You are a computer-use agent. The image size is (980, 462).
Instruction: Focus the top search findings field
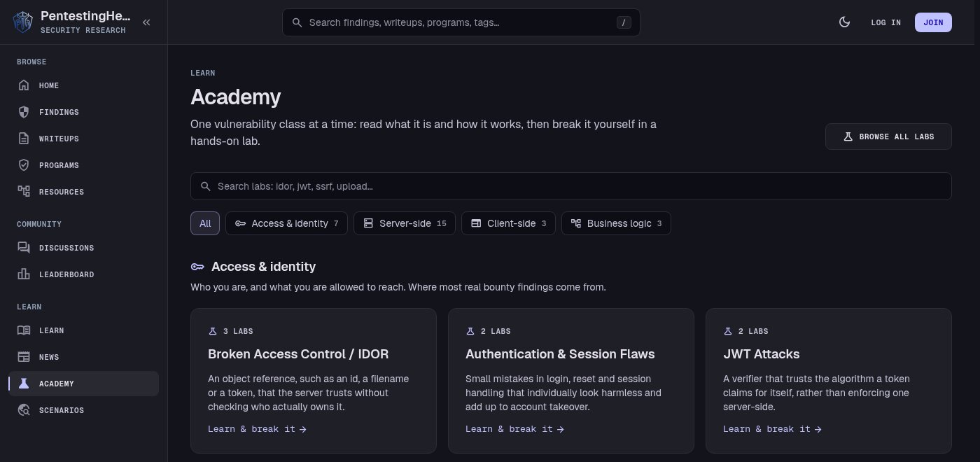point(461,22)
